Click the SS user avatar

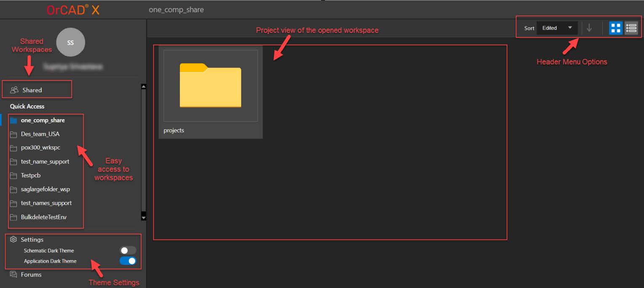click(x=70, y=42)
